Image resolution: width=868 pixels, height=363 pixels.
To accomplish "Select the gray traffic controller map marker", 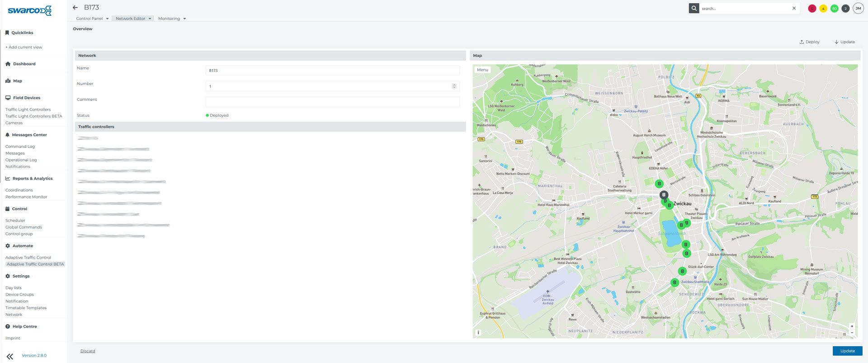I will [x=664, y=195].
